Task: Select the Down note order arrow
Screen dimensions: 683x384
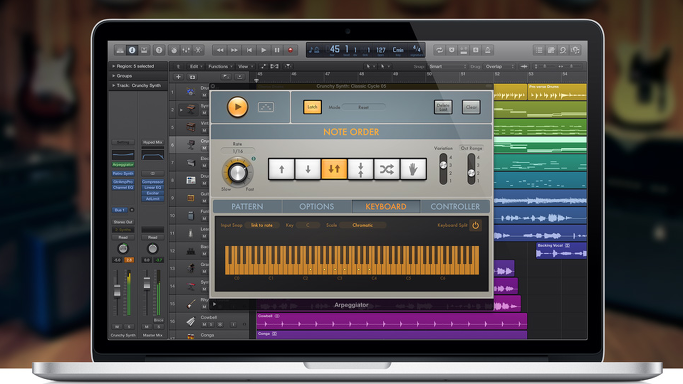Action: click(308, 169)
